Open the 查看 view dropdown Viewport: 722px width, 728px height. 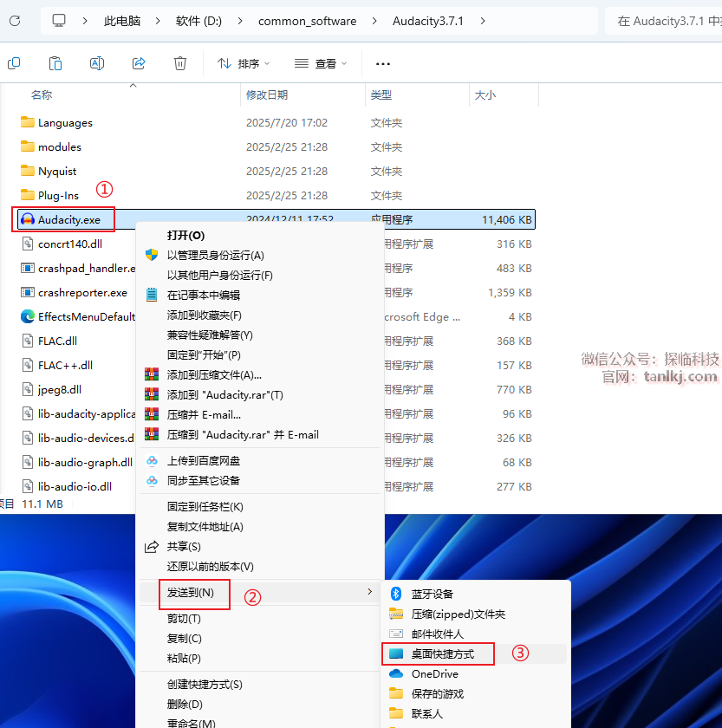click(321, 63)
